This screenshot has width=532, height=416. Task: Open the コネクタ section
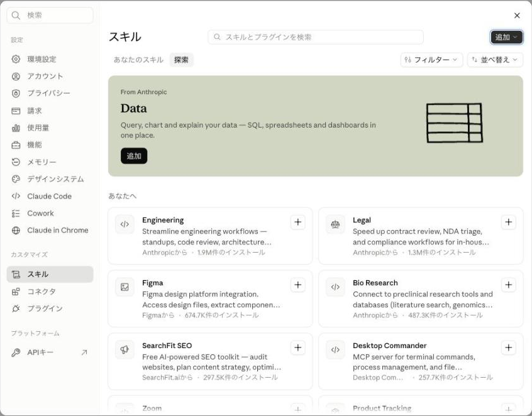tap(50, 292)
